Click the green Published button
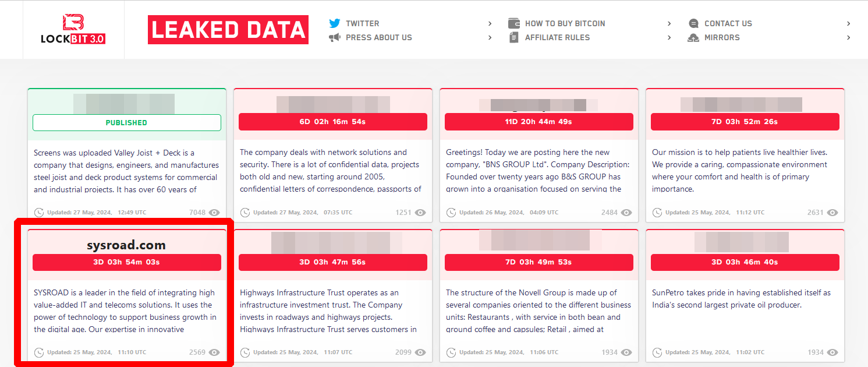The width and height of the screenshot is (868, 367). 126,123
